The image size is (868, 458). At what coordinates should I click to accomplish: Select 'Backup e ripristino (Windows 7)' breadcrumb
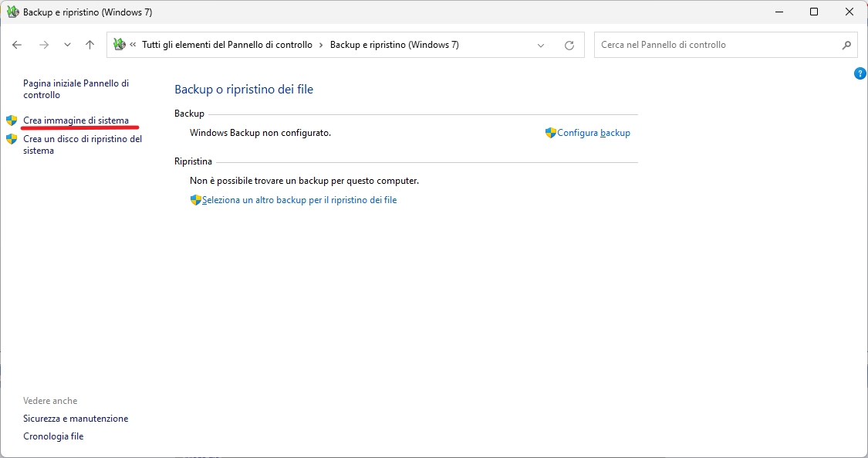[x=394, y=45]
